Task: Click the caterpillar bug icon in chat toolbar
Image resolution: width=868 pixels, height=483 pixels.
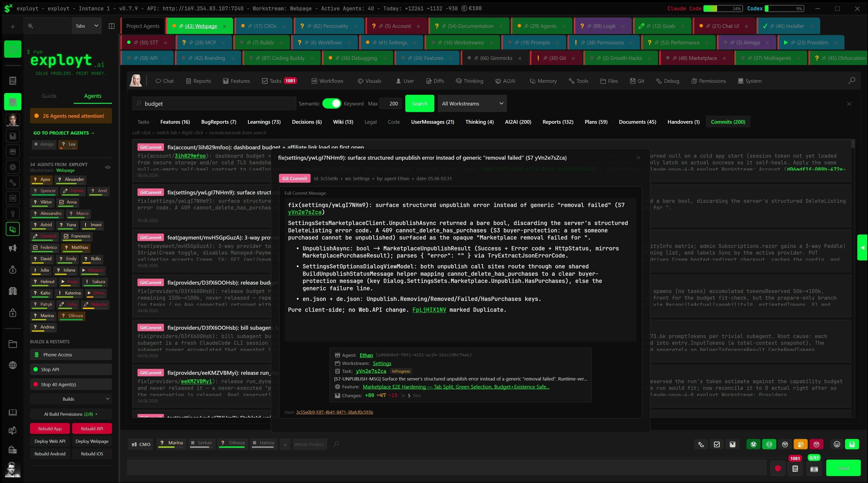Action: [x=701, y=444]
